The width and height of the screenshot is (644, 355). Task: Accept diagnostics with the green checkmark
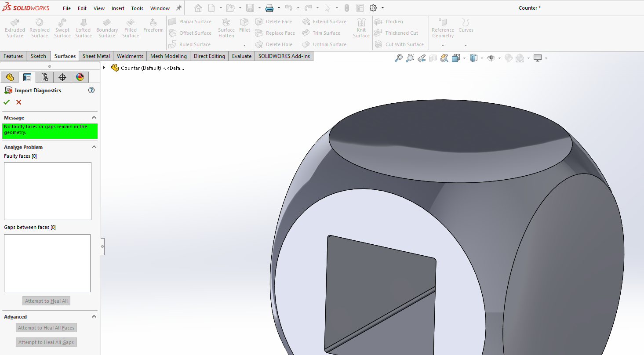click(6, 102)
